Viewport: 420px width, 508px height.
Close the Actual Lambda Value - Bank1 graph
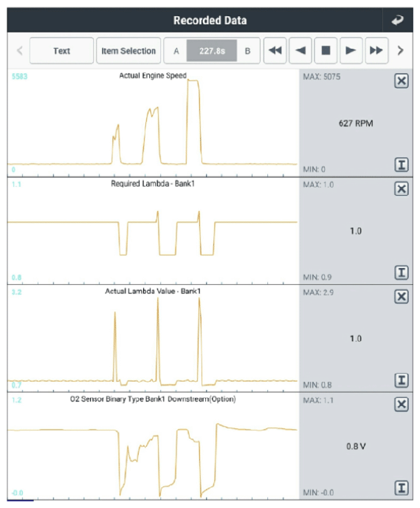pos(402,296)
